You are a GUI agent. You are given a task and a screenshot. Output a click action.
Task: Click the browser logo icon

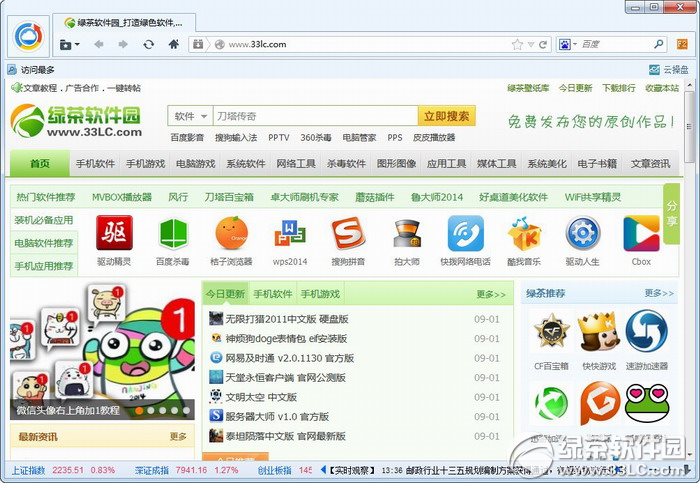pos(28,36)
